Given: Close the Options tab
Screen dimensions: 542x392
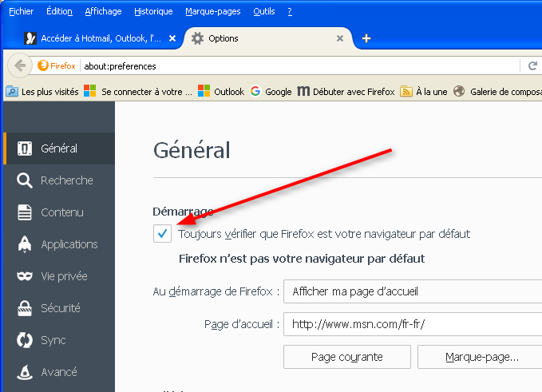Looking at the screenshot, I should pyautogui.click(x=340, y=38).
